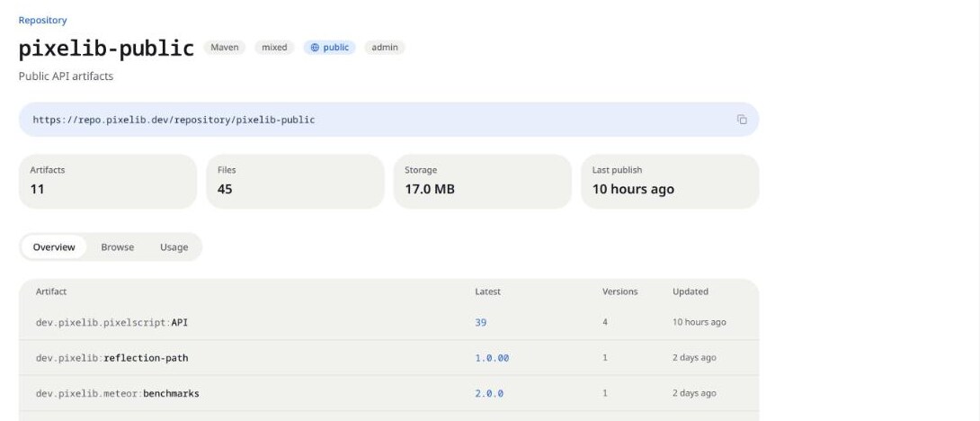Click the Storage card showing 17.0 MB
The image size is (980, 421).
tap(483, 182)
